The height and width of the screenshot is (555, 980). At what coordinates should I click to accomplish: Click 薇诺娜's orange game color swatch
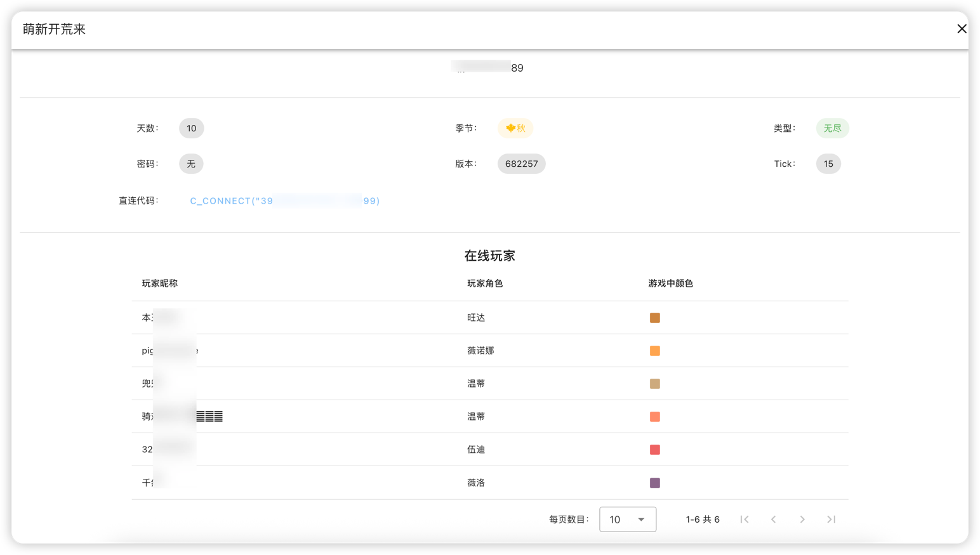tap(654, 350)
